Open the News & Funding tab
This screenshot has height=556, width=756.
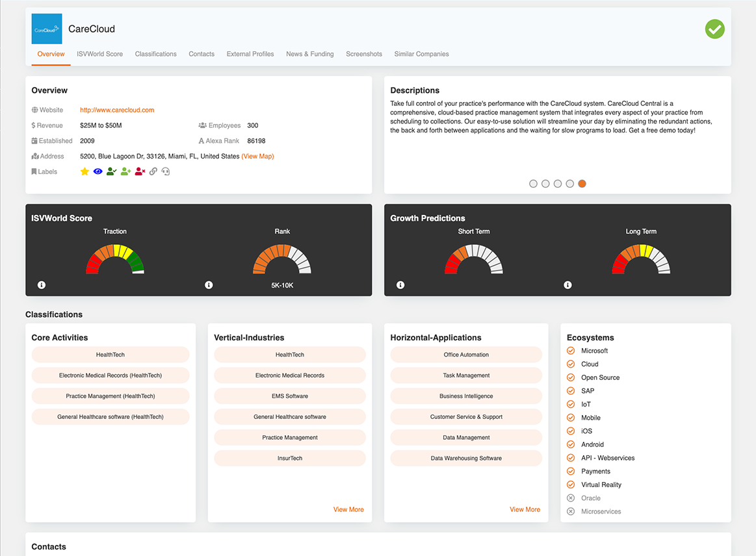(x=309, y=54)
